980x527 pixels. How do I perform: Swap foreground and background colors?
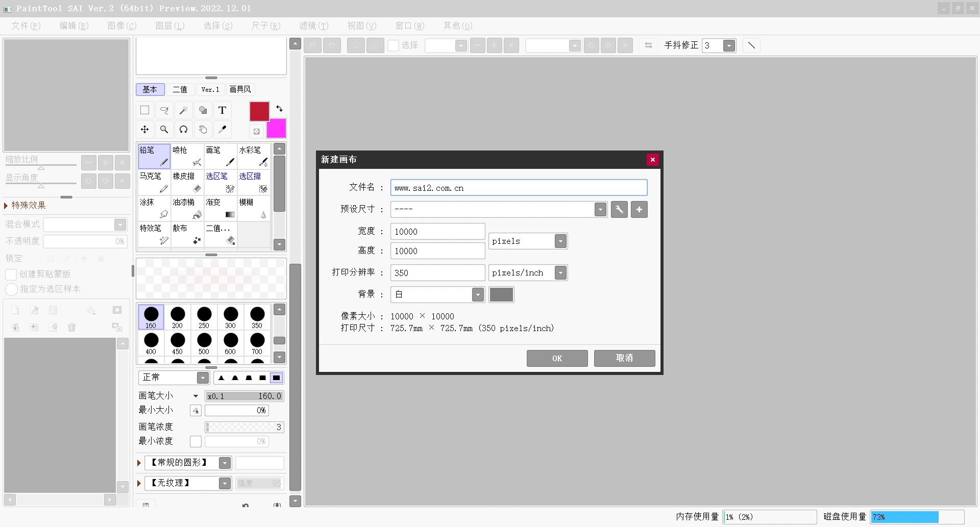coord(279,109)
